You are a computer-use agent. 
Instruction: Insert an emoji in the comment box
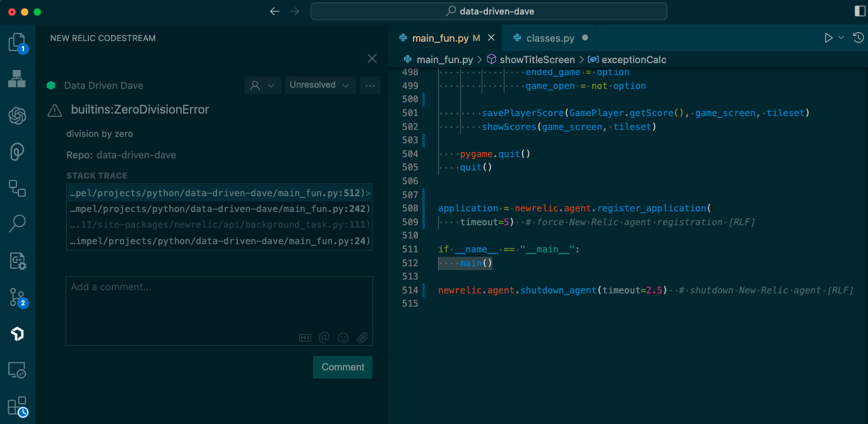click(x=343, y=338)
